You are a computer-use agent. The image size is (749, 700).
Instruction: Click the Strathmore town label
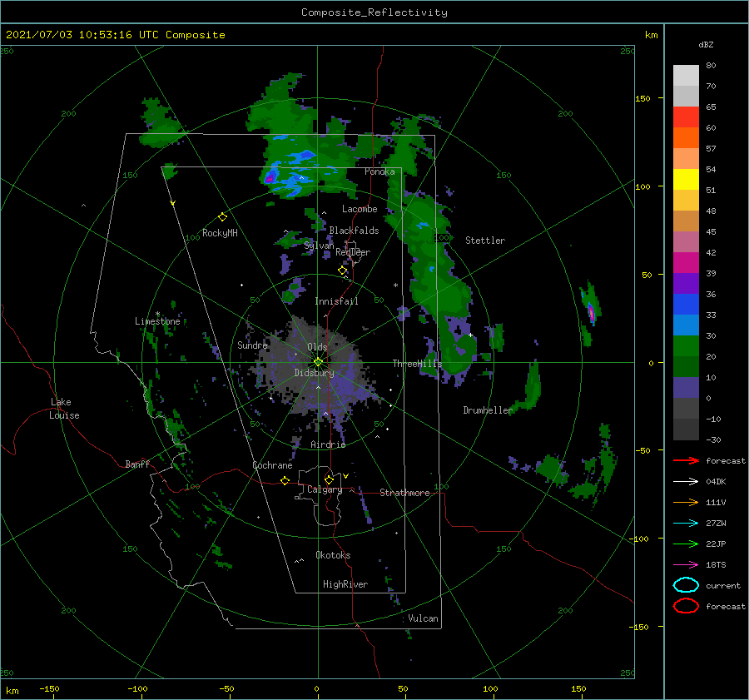(x=404, y=493)
